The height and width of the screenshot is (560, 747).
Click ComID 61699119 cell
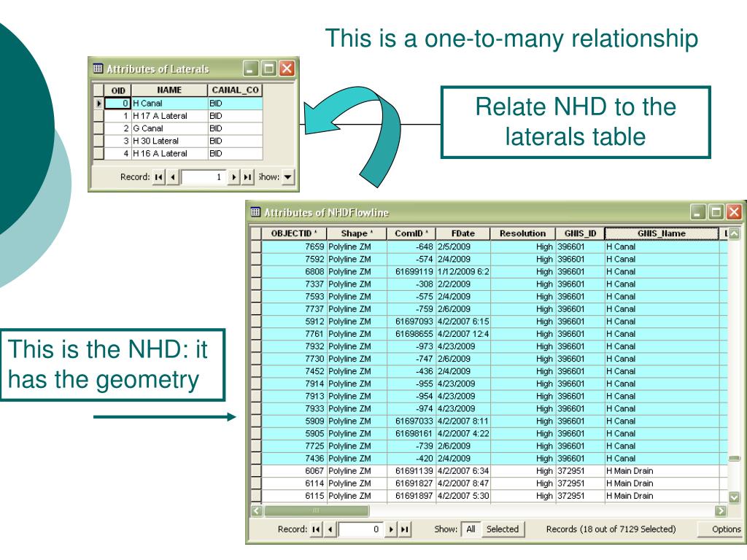tap(411, 271)
